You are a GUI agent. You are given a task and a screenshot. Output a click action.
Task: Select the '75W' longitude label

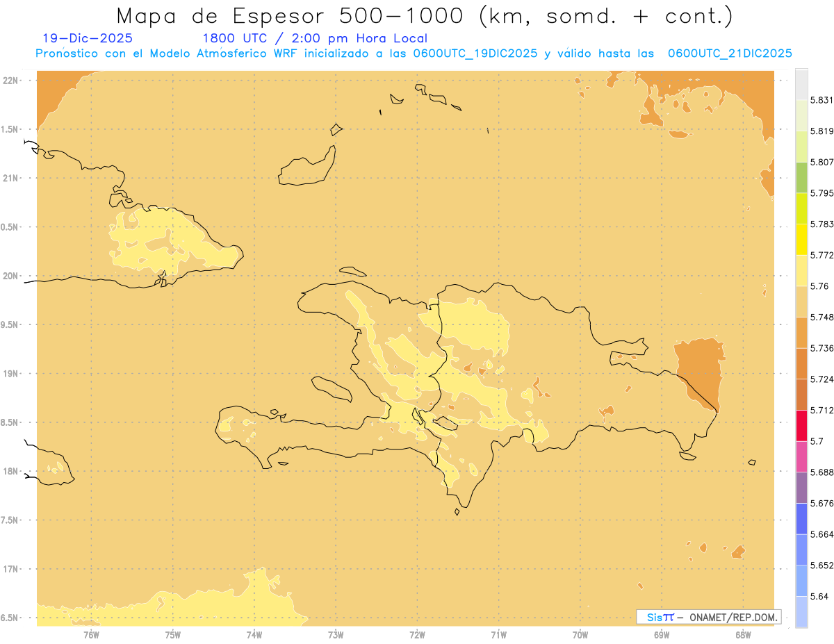[x=173, y=634]
